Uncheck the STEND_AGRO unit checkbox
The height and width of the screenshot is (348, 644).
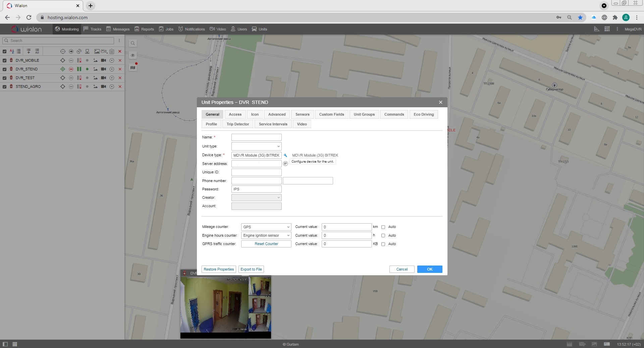(4, 86)
